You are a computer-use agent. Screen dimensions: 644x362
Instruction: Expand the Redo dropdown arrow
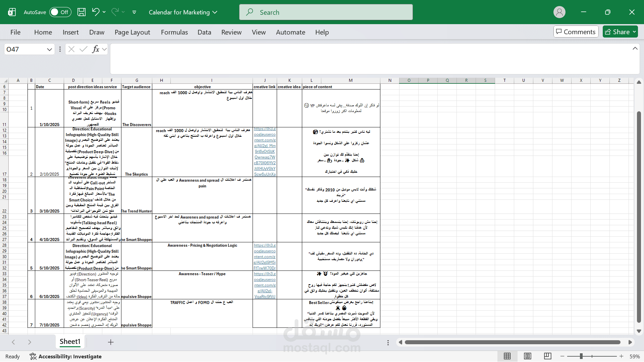[124, 12]
